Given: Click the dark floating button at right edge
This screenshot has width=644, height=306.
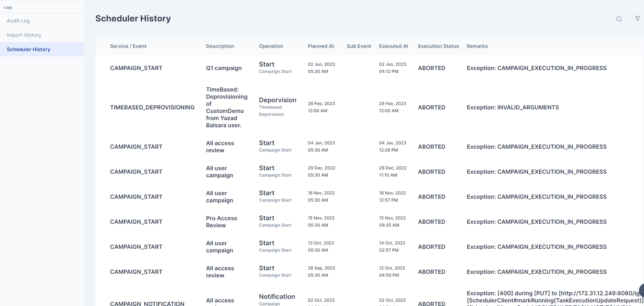Looking at the screenshot, I should (641, 290).
